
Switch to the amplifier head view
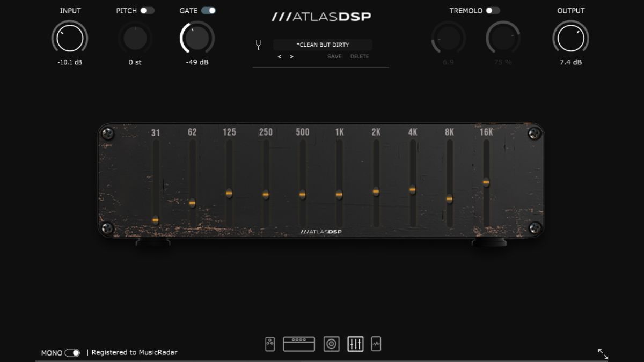pos(299,344)
